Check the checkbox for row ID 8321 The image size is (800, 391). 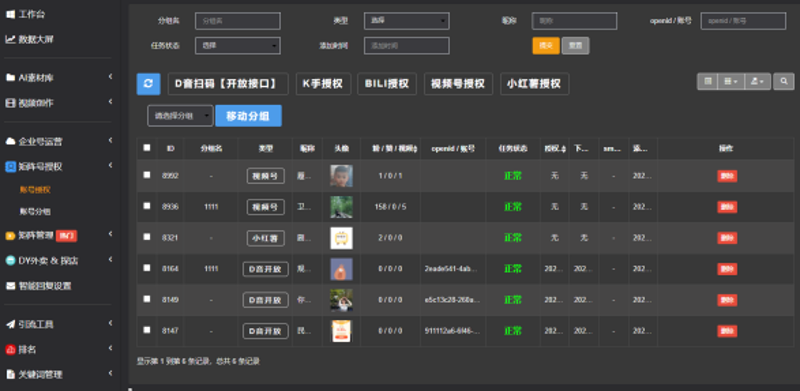tap(147, 237)
